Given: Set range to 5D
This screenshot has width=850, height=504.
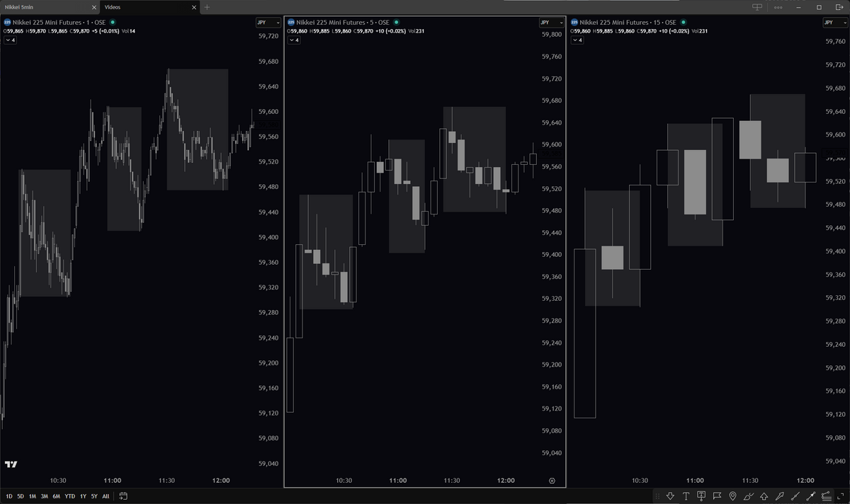Looking at the screenshot, I should (x=21, y=496).
